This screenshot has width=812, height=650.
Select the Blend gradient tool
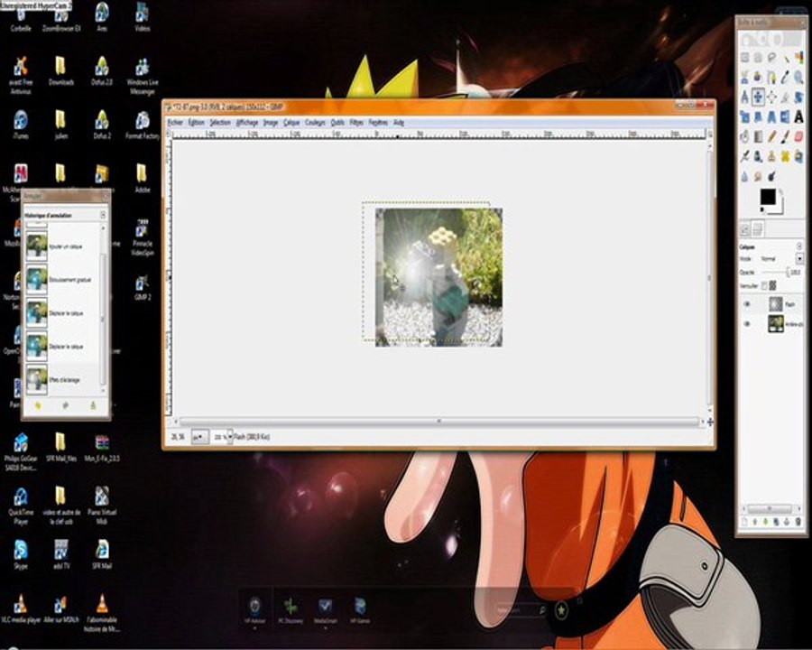click(x=758, y=136)
